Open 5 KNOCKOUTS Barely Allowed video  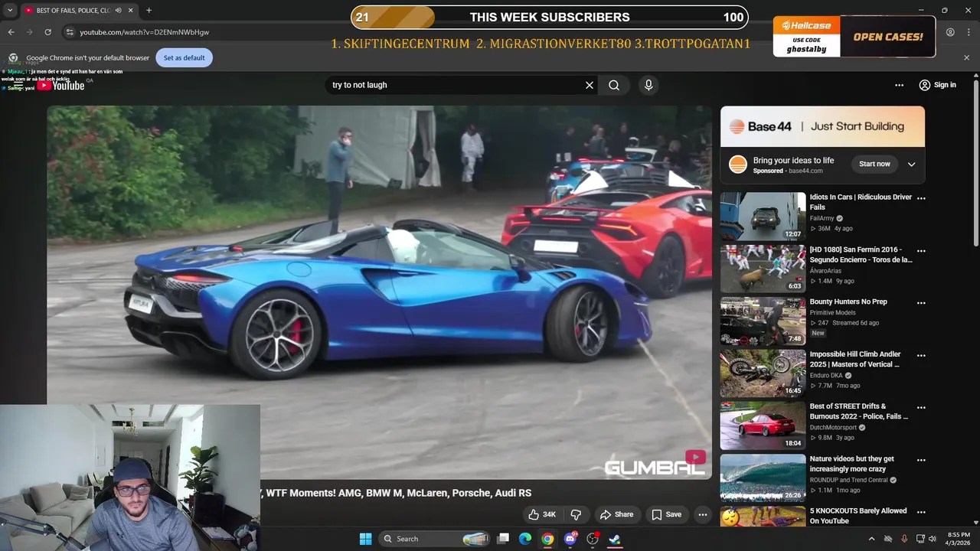click(858, 516)
